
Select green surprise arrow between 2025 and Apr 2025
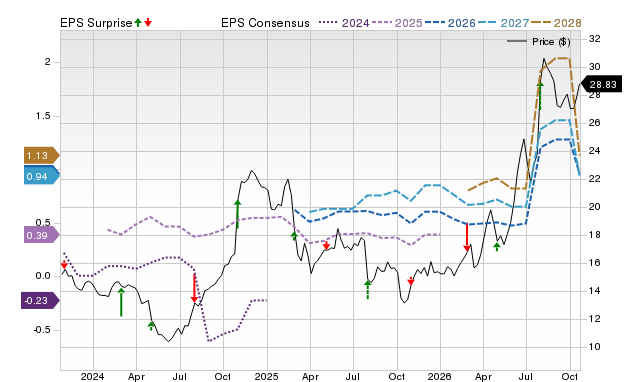(x=294, y=236)
